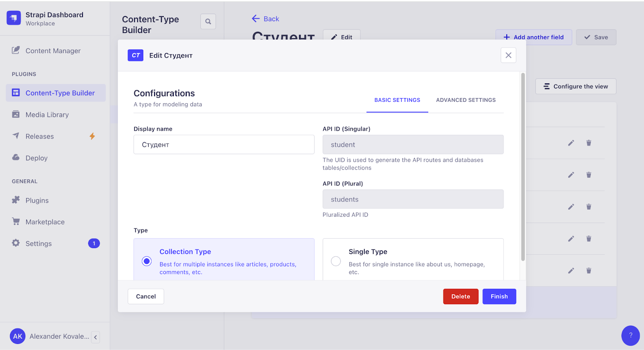
Task: Click the Strapi Dashboard Workplace title
Action: click(54, 19)
